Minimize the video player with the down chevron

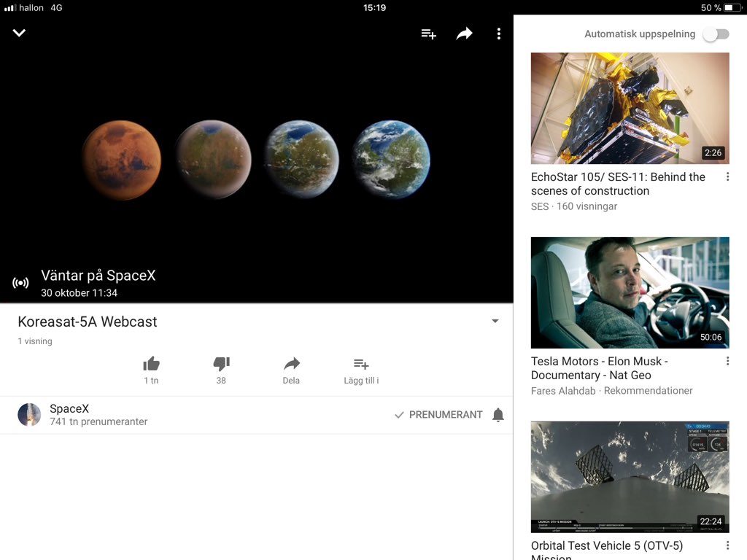pyautogui.click(x=19, y=33)
